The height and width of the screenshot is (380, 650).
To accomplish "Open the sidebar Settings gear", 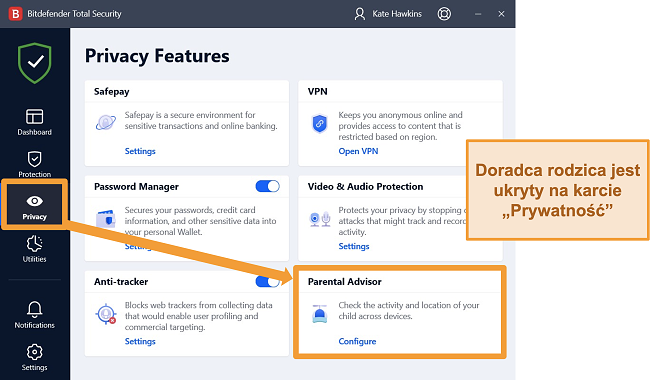I will click(34, 357).
